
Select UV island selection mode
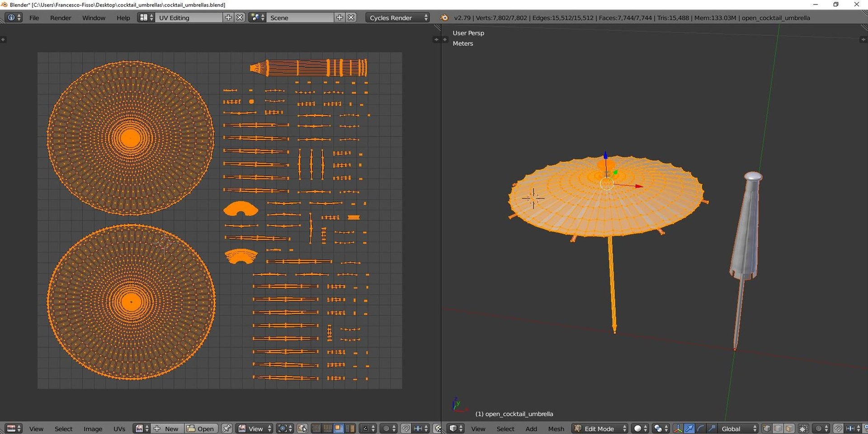click(x=350, y=428)
